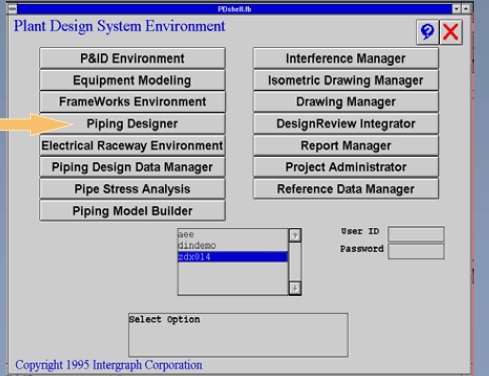Screen dimensions: 489x376
Task: Open the P&ID Environment module
Action: [x=132, y=58]
